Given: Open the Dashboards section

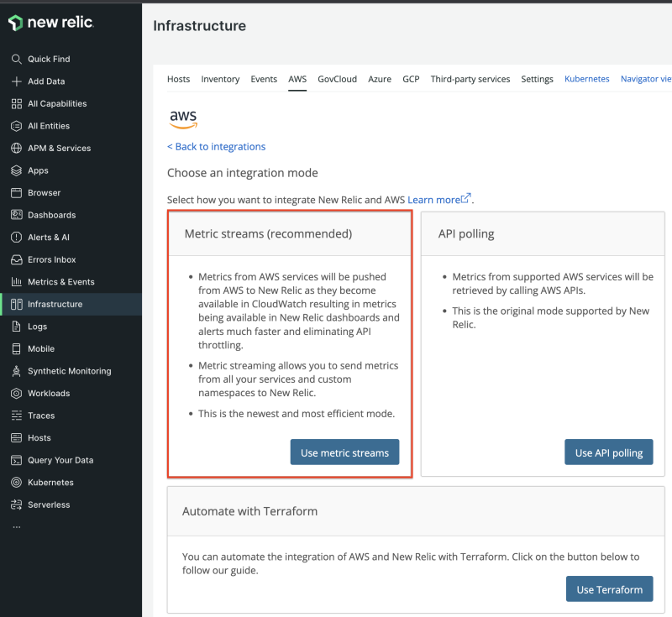Looking at the screenshot, I should click(x=50, y=215).
